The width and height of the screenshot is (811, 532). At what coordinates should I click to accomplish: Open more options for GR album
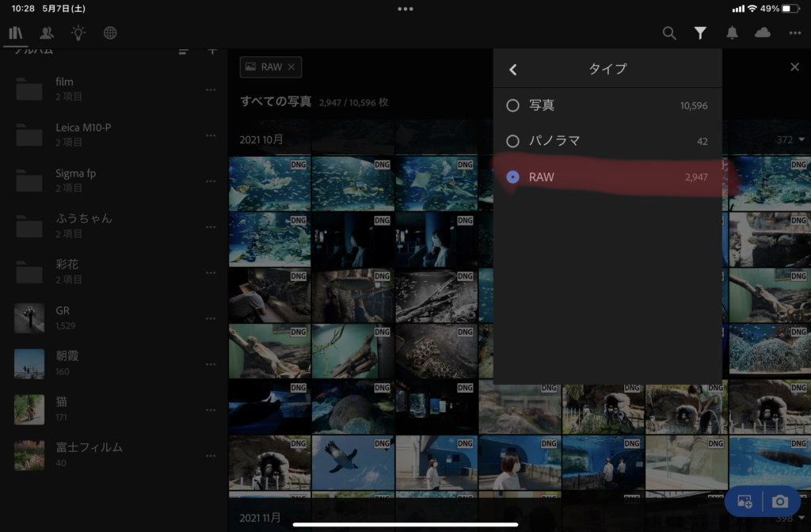pyautogui.click(x=211, y=318)
